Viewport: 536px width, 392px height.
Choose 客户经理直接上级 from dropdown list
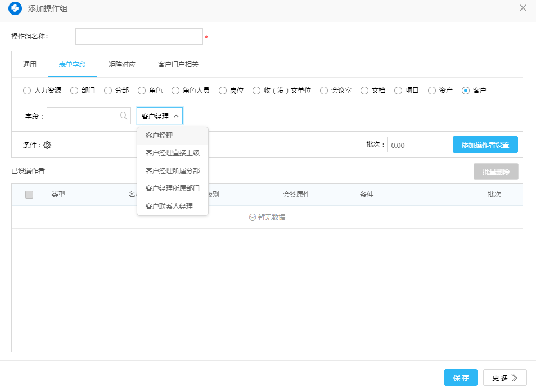coord(172,152)
